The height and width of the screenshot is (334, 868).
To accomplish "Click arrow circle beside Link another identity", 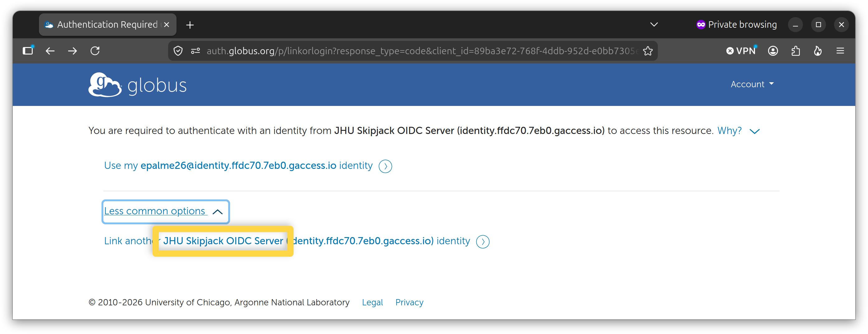I will tap(483, 241).
